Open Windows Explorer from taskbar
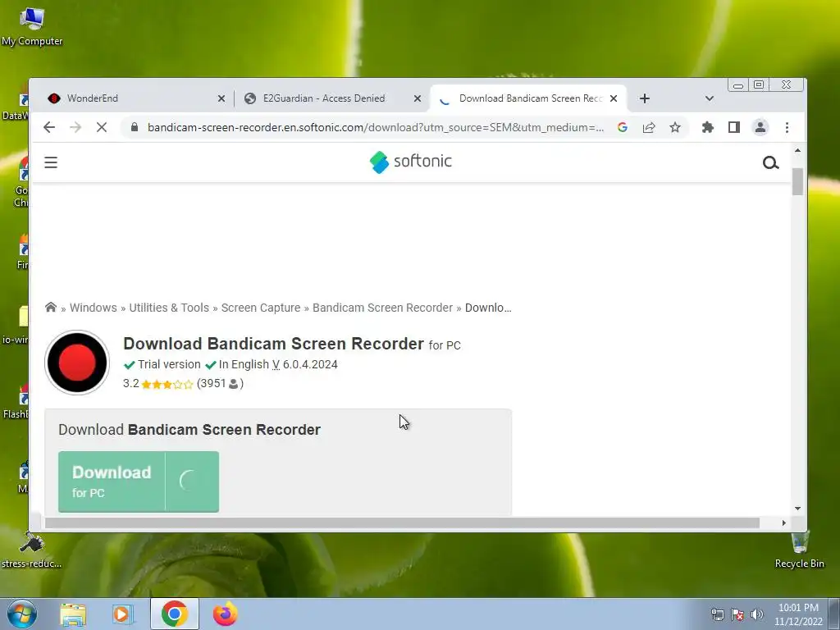 pyautogui.click(x=73, y=614)
